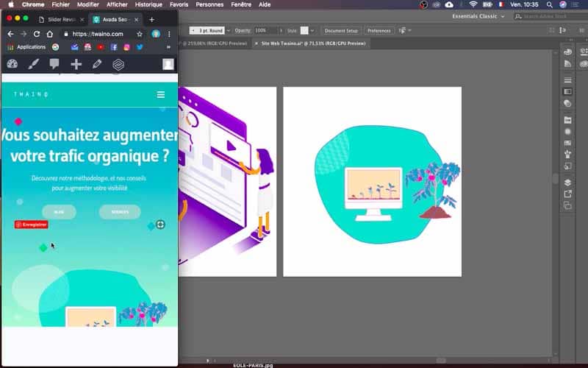Viewport: 588px width, 368px height.
Task: Open the Symbols panel club icon
Action: (567, 155)
